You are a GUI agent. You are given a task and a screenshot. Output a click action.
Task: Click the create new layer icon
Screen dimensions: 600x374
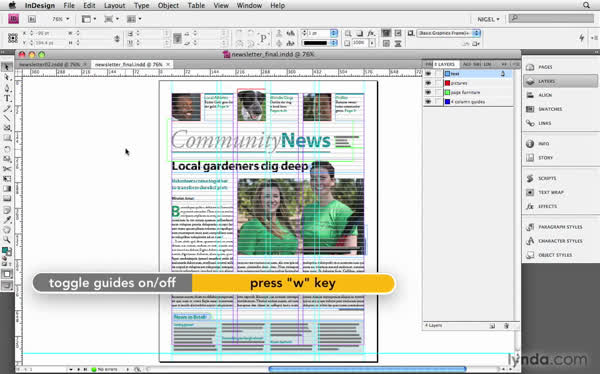[492, 326]
